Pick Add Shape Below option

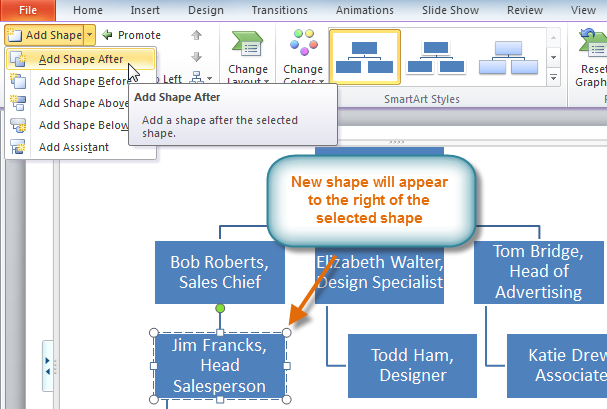[80, 125]
